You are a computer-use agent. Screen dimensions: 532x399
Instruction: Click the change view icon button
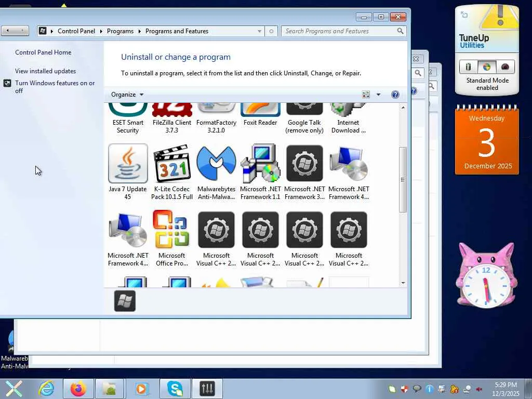point(366,95)
